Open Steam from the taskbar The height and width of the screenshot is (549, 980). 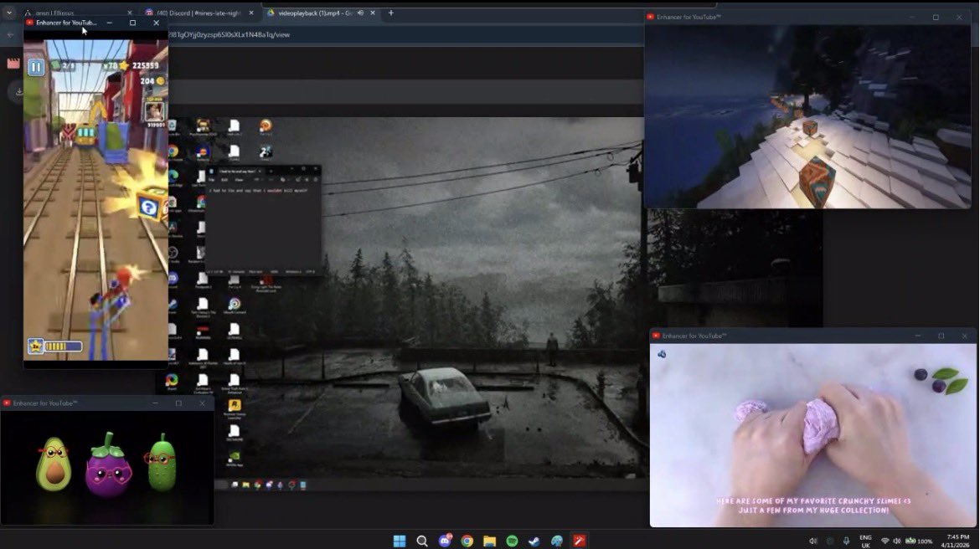click(x=534, y=541)
